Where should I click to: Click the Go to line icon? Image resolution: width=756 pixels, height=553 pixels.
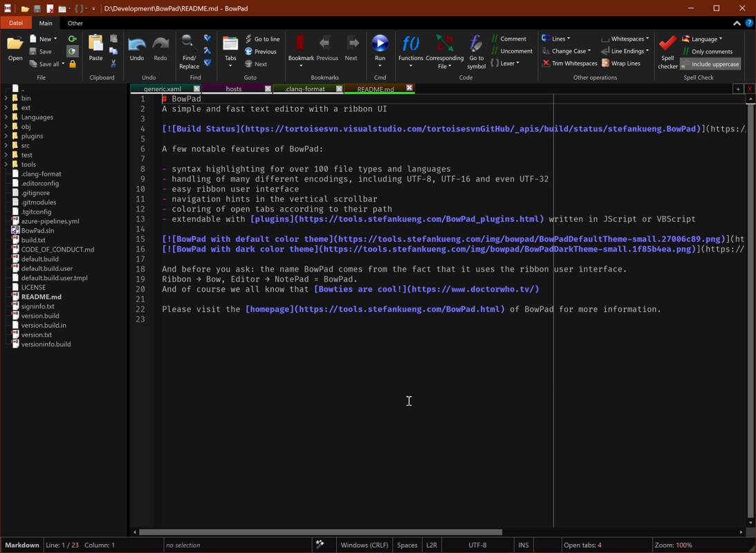point(249,39)
